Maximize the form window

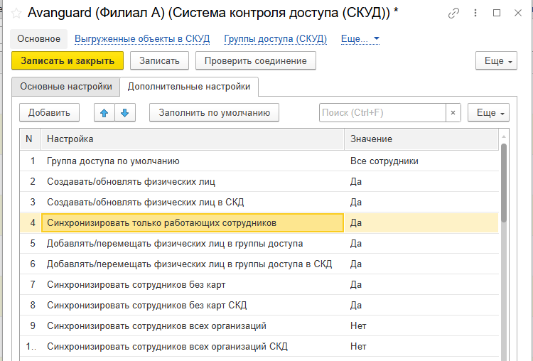point(496,13)
